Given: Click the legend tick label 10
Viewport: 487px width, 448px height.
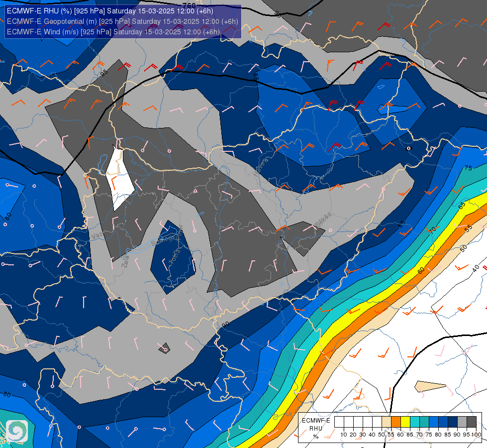Looking at the screenshot, I should click(344, 435).
